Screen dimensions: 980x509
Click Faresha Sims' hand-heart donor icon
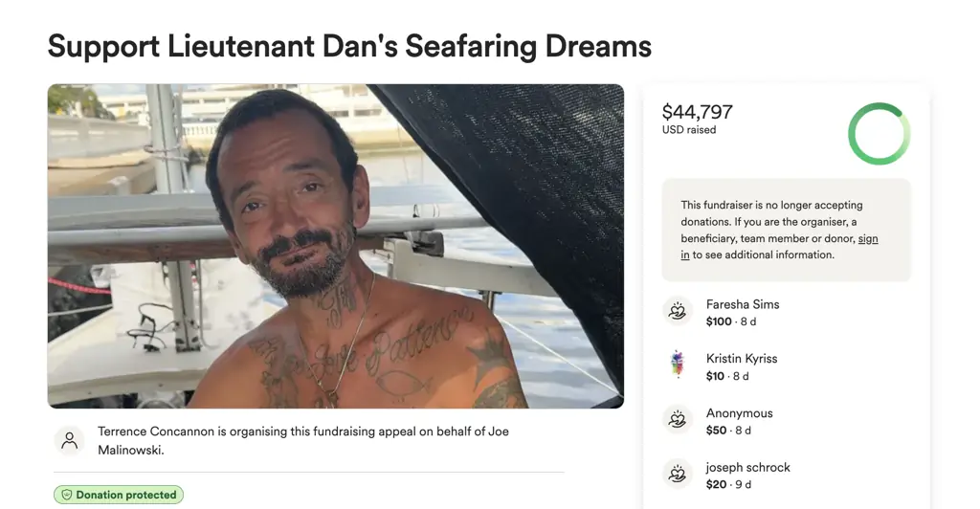click(x=678, y=312)
